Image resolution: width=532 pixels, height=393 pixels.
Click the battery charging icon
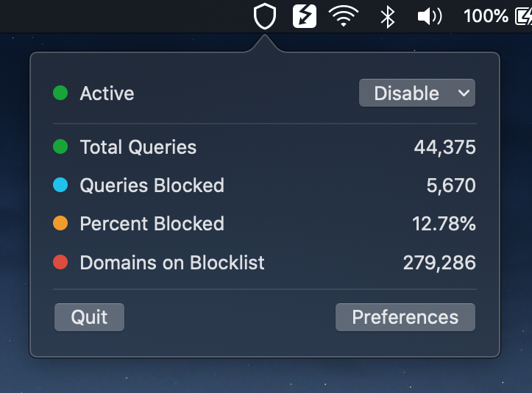click(x=523, y=16)
